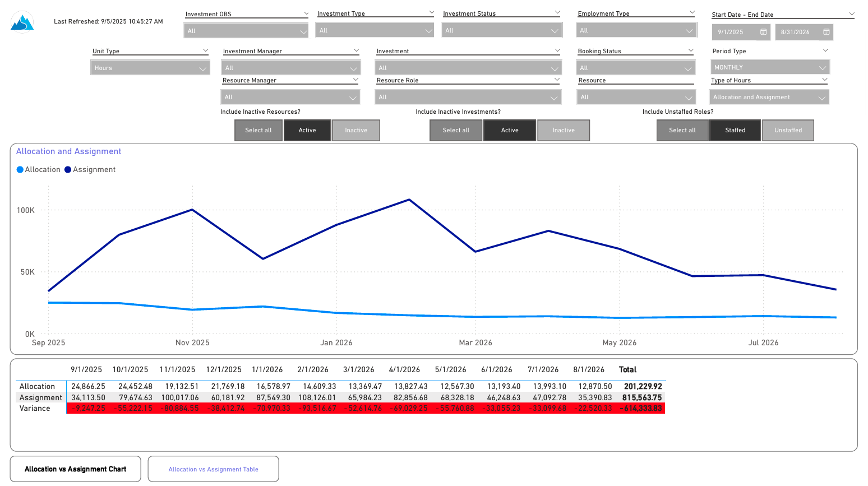Viewport: 868px width, 486px height.
Task: Toggle Unstaffed under Include Unstaffed Roles
Action: click(x=788, y=130)
